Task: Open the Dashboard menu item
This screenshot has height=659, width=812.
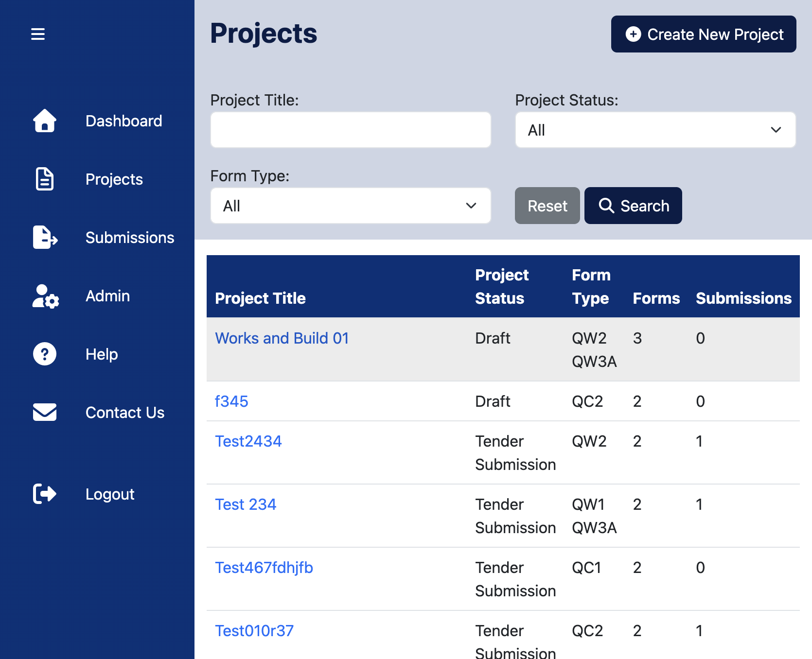Action: (124, 121)
